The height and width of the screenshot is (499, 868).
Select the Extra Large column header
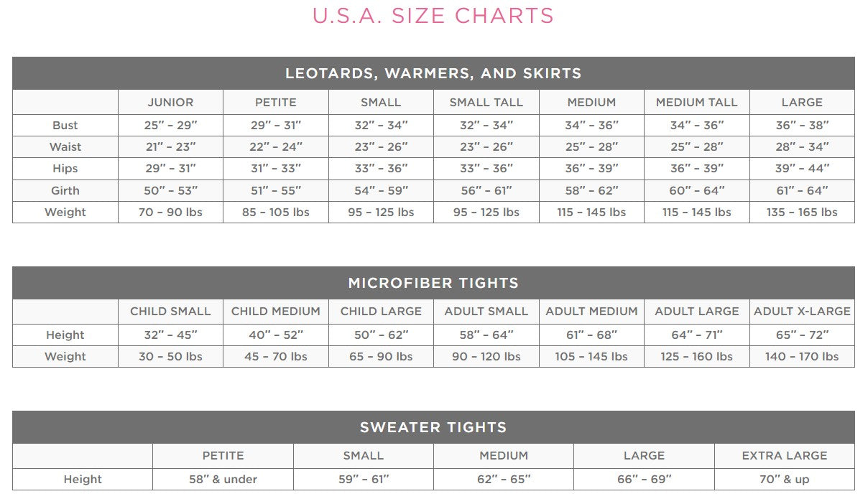[x=785, y=456]
